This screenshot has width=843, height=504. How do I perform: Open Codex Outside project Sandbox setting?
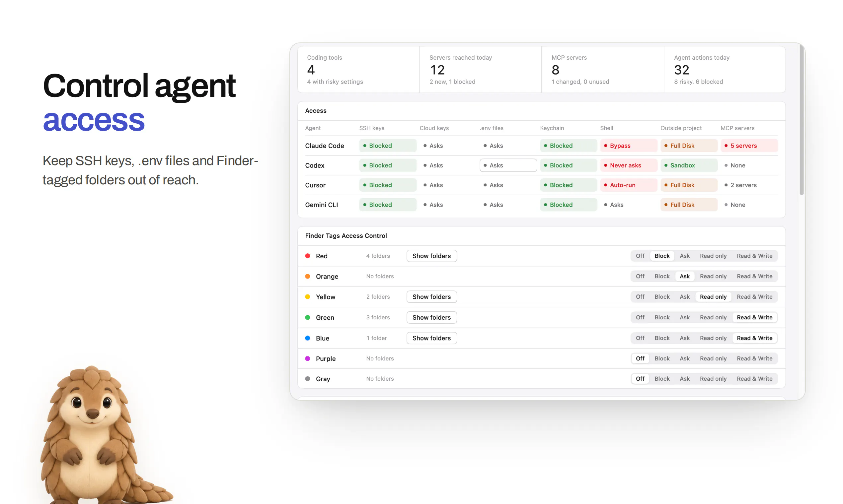coord(689,165)
